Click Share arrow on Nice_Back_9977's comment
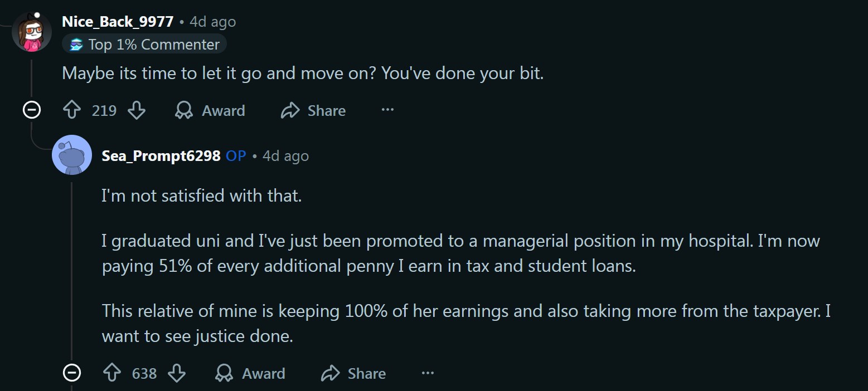The image size is (868, 391). pos(290,111)
